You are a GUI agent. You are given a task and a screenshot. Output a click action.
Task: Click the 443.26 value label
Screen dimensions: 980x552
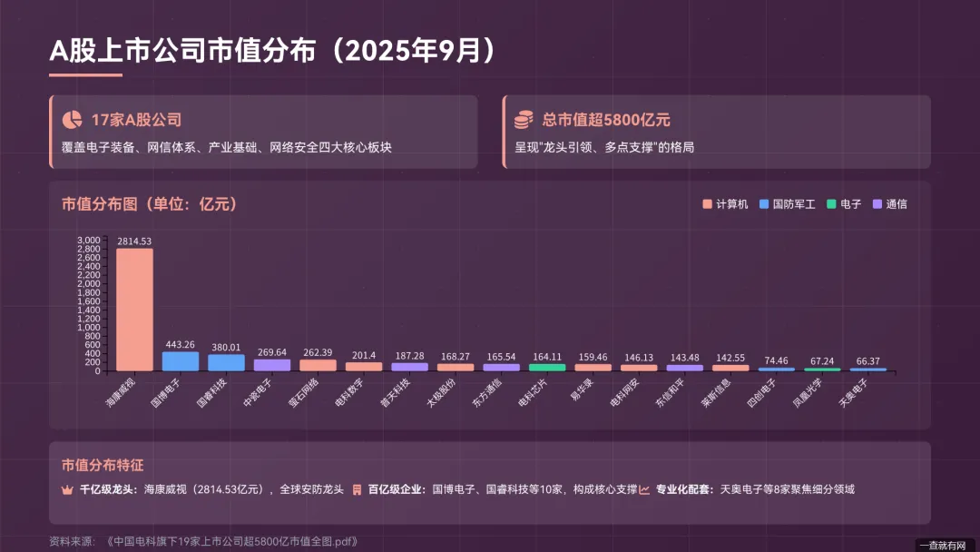(x=180, y=344)
